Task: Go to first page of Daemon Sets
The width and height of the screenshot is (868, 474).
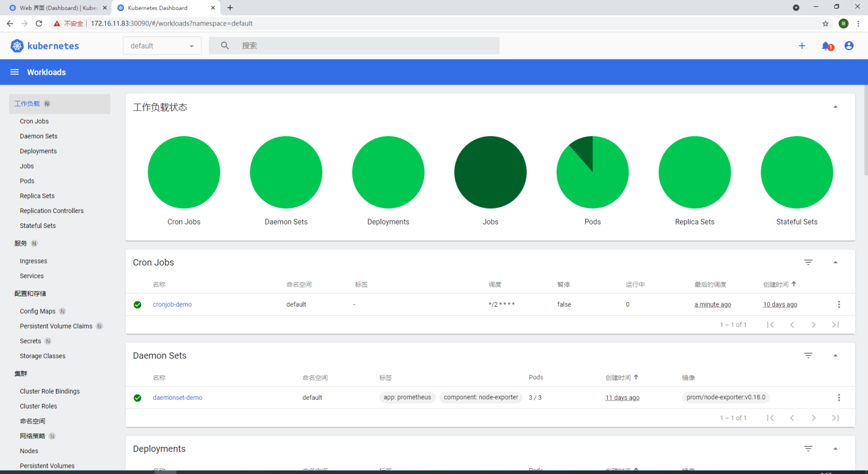Action: click(770, 418)
